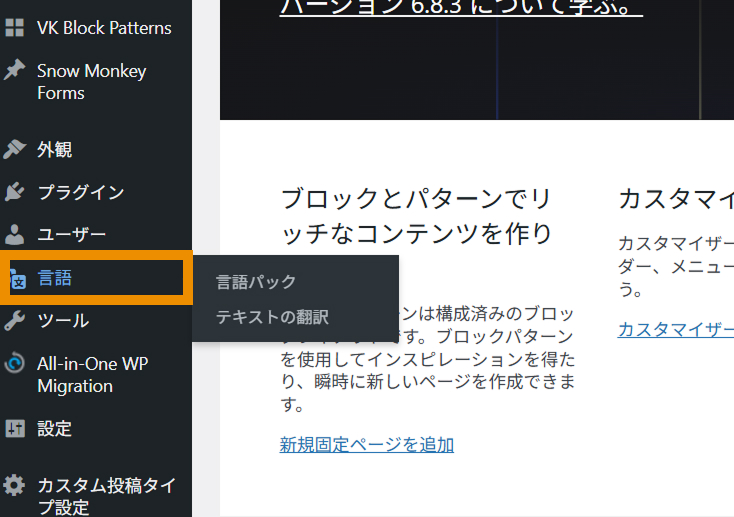Viewport: 734px width, 517px height.
Task: Click the 外観 paintbrush icon
Action: 15,150
